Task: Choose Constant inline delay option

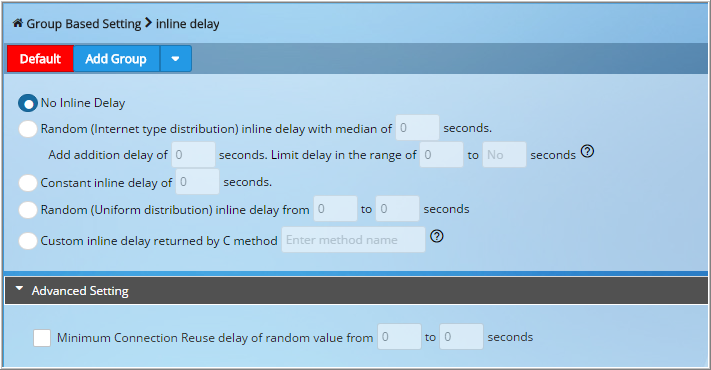Action: pyautogui.click(x=28, y=183)
